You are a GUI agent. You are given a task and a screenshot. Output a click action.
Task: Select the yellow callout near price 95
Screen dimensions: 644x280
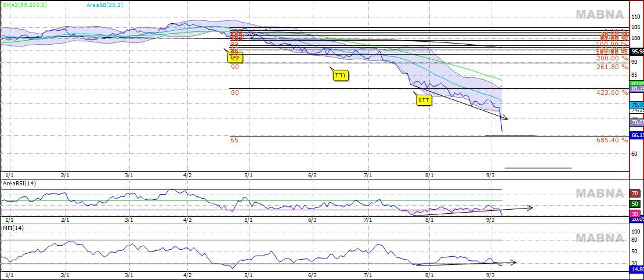235,57
